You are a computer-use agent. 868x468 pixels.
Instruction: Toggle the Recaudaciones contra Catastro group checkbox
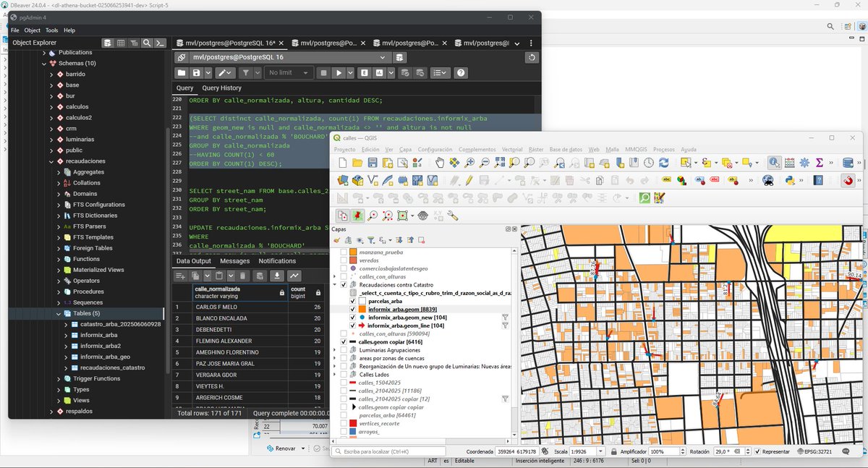[344, 285]
